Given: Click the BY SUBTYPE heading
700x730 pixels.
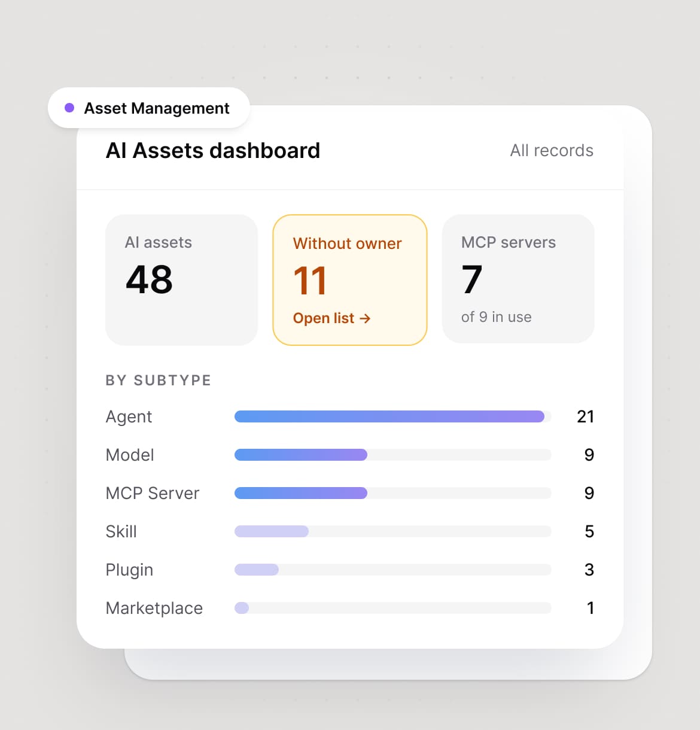Looking at the screenshot, I should [x=159, y=381].
